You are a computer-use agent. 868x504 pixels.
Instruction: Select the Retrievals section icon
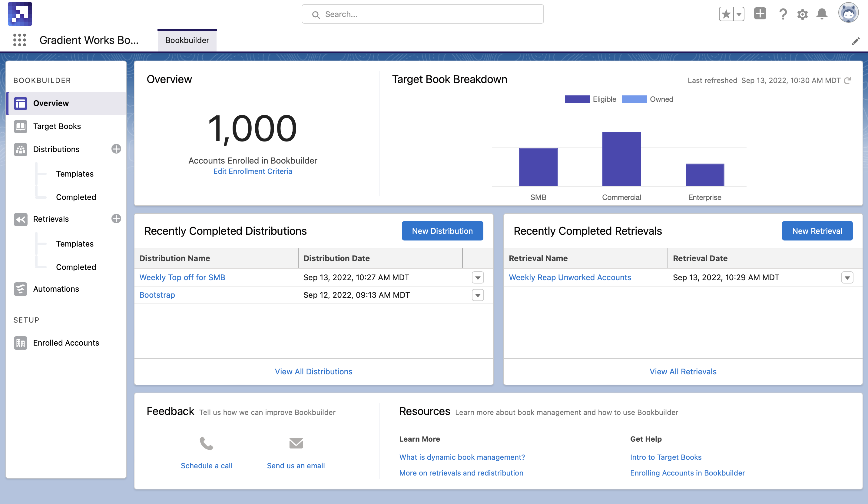[x=20, y=218]
